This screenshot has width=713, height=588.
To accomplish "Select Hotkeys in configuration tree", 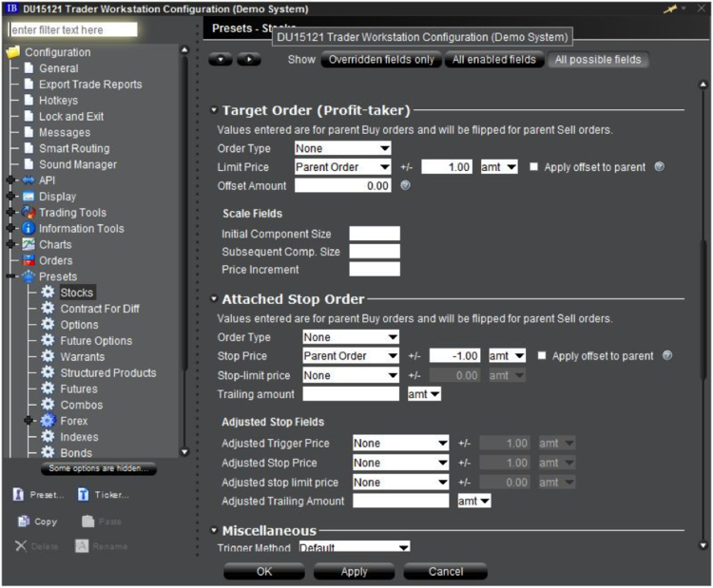I will (58, 100).
